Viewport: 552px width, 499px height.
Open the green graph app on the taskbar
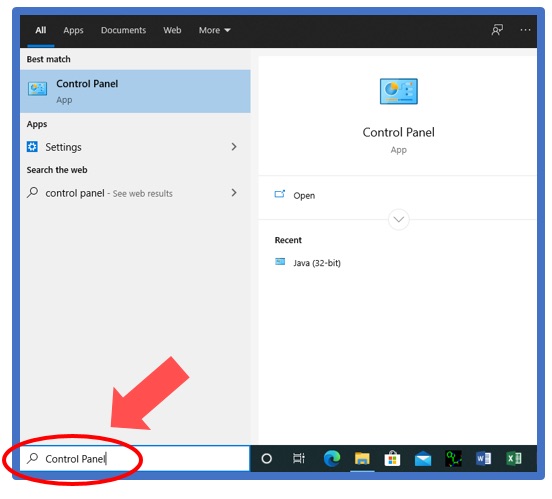pos(453,459)
